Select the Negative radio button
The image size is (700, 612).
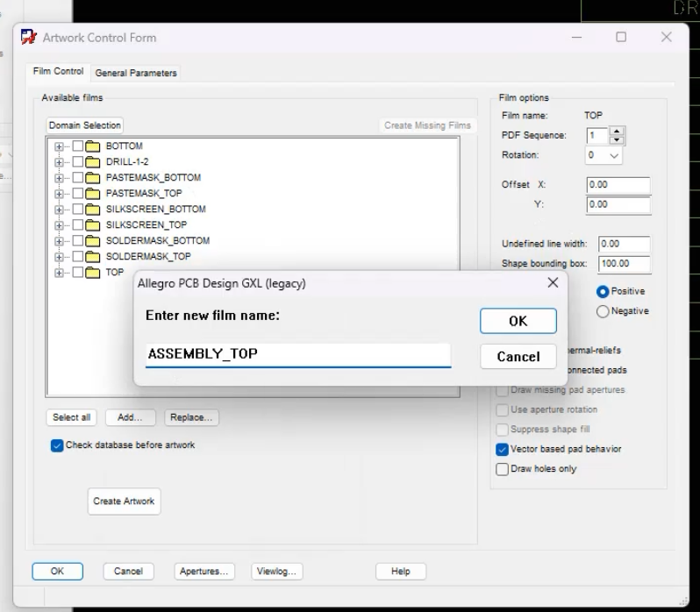tap(603, 311)
